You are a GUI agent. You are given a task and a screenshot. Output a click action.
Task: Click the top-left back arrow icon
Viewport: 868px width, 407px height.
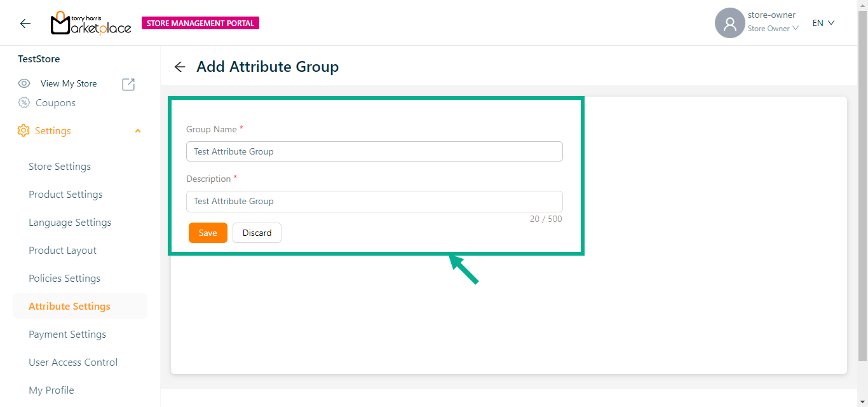tap(25, 24)
